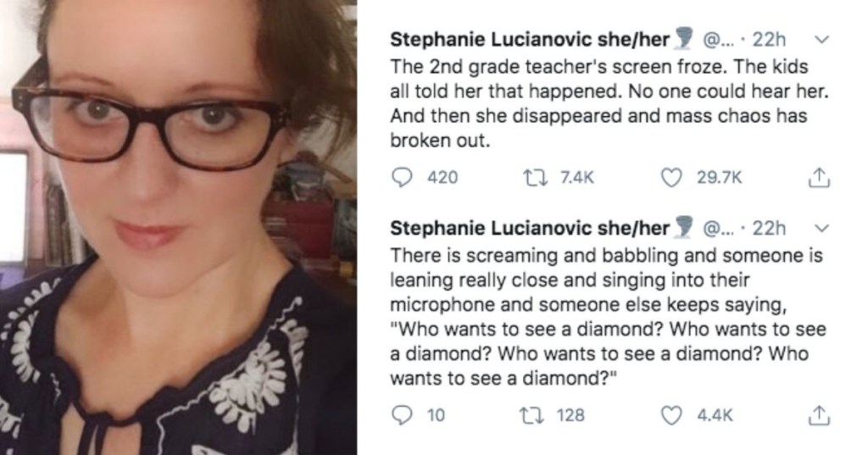Open author name on second tweet
This screenshot has width=868, height=455.
529,228
